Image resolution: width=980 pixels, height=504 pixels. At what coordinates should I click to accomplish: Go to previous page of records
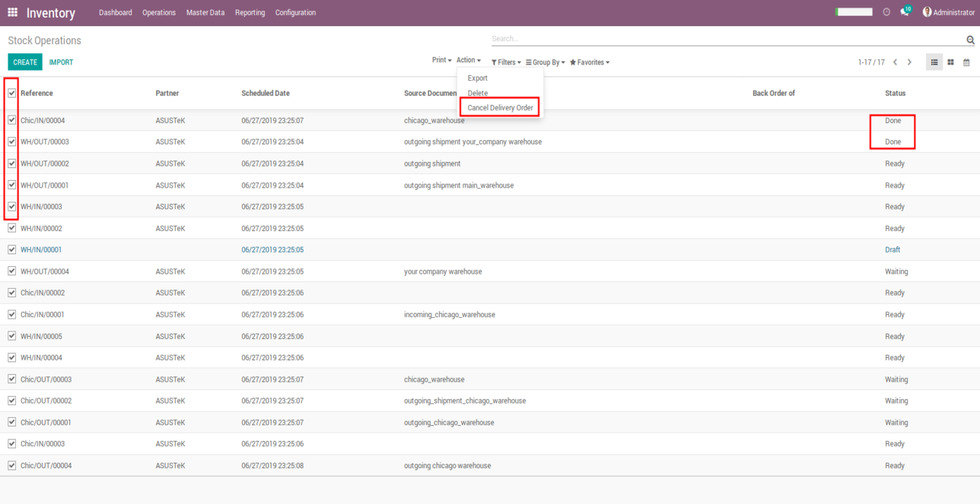click(896, 62)
